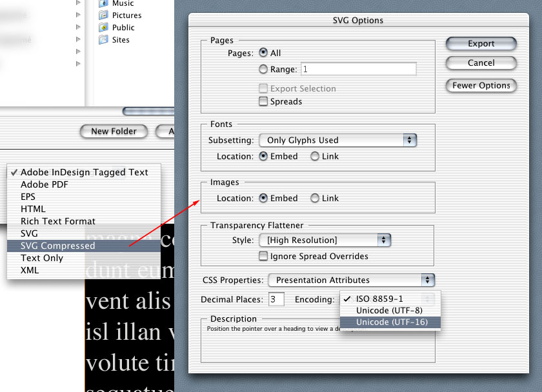542x392 pixels.
Task: Choose HTML from the format list
Action: (x=84, y=209)
